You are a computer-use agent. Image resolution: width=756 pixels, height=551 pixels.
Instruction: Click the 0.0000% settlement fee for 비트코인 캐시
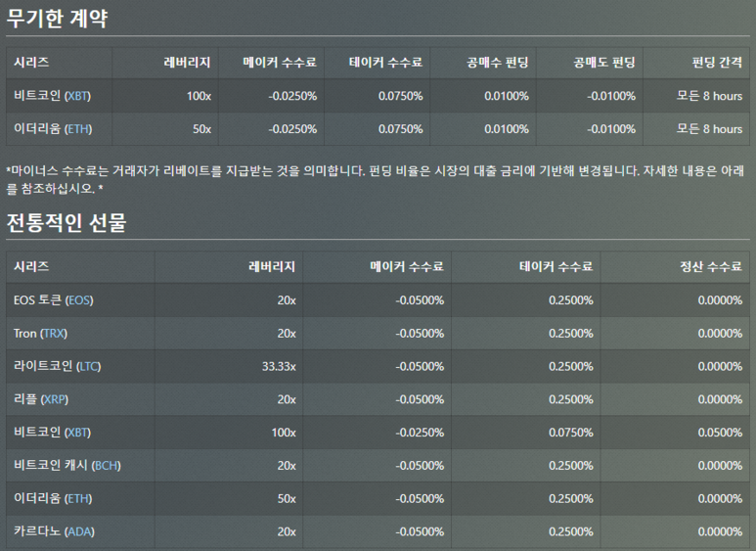720,466
